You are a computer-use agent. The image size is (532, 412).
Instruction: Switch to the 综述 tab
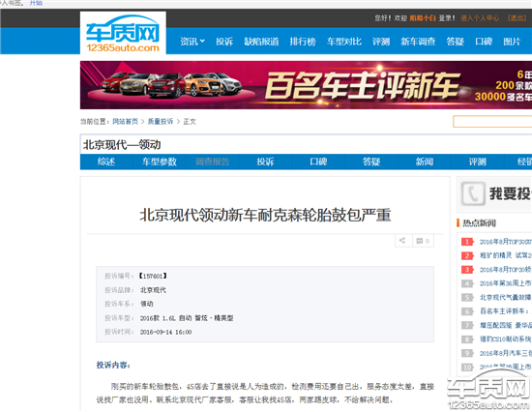pos(106,162)
